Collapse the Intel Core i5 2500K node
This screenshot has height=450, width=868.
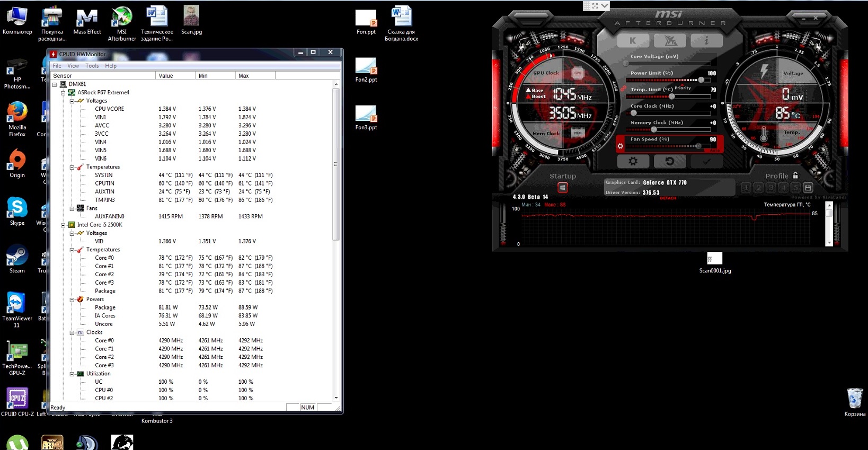tap(63, 225)
